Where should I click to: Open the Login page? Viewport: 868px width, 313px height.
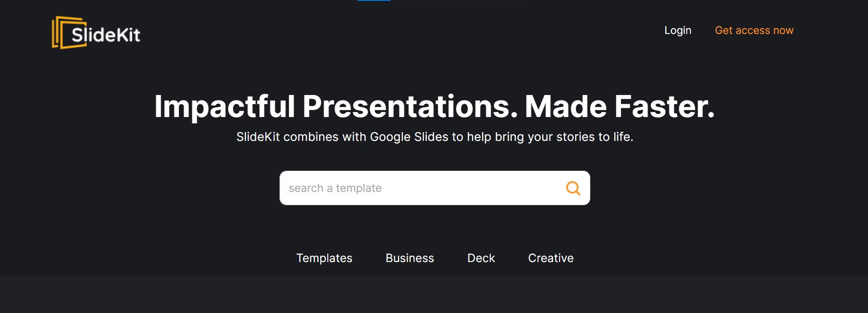pyautogui.click(x=678, y=30)
